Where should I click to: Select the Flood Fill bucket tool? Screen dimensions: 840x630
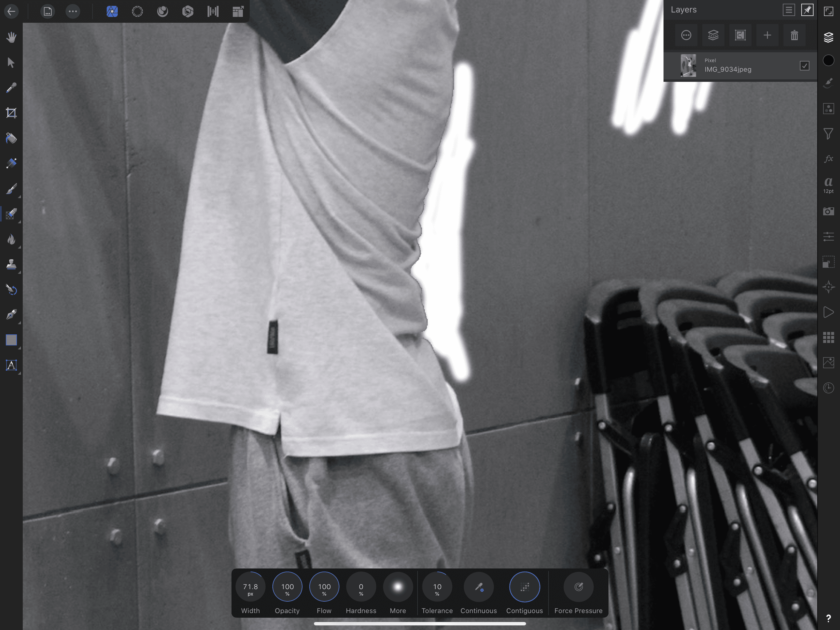[x=11, y=138]
